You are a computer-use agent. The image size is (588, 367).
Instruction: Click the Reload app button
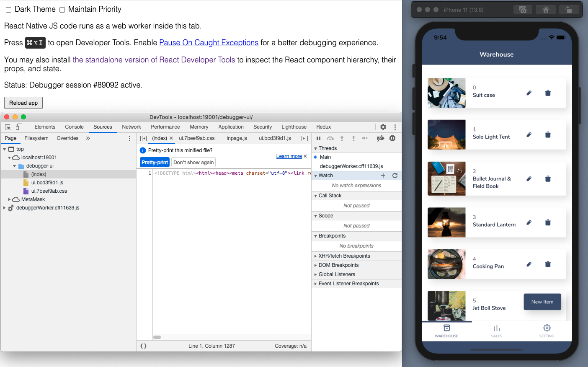23,102
